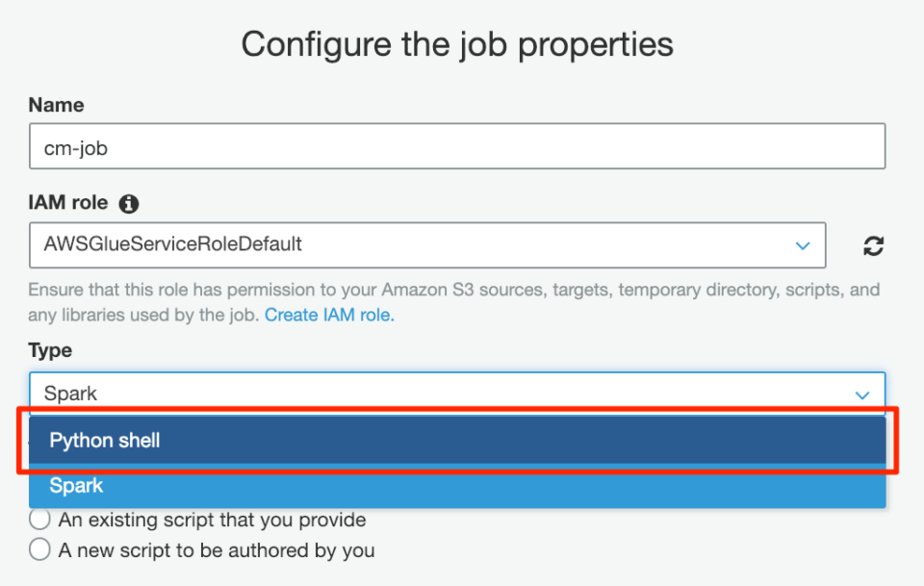Select the new script radio circle
The width and height of the screenshot is (924, 586).
[x=39, y=550]
